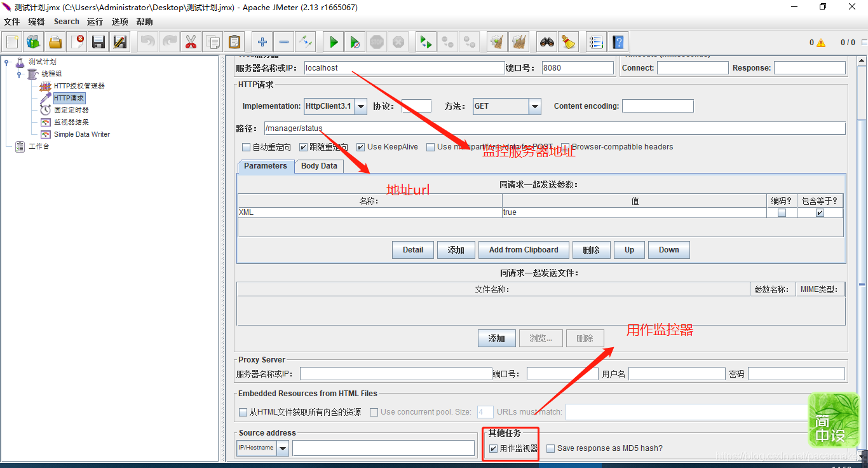Switch to the Body Data tab
868x468 pixels.
(x=319, y=166)
